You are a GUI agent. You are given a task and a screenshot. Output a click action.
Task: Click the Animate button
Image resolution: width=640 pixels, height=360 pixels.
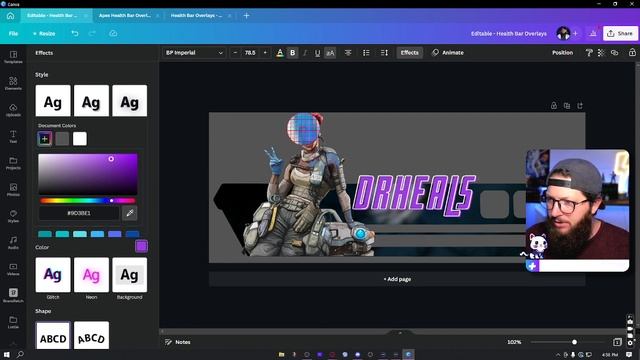point(448,53)
